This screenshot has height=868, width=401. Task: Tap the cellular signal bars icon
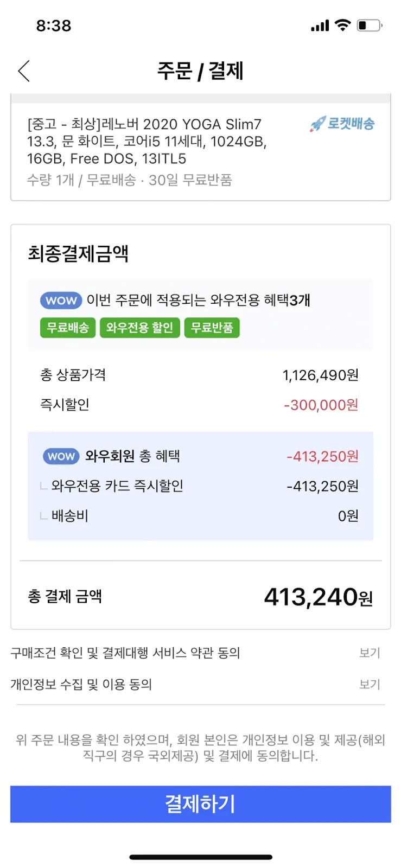(320, 25)
